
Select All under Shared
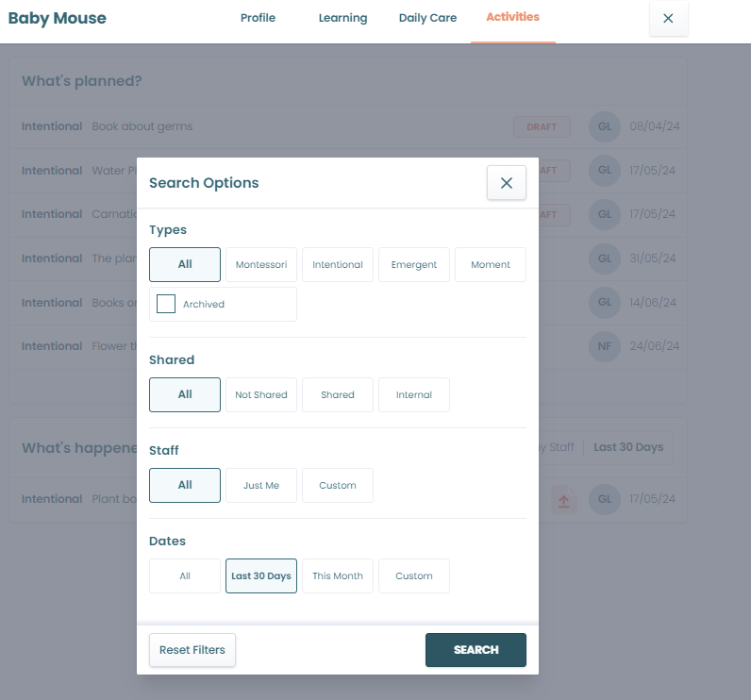coord(185,394)
